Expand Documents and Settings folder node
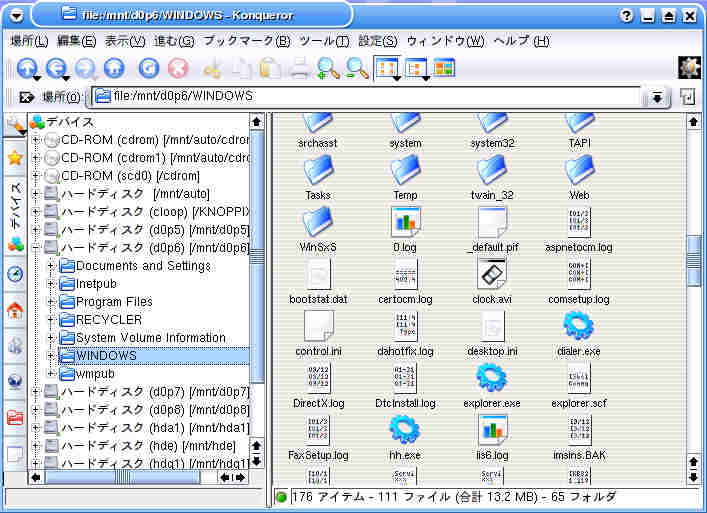 coord(51,266)
